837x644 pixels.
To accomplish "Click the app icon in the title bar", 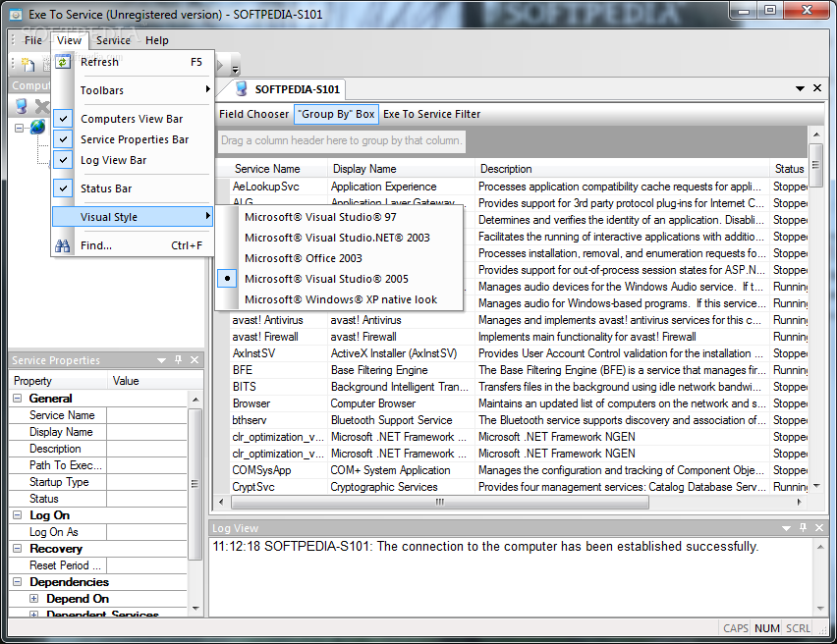I will pyautogui.click(x=16, y=15).
